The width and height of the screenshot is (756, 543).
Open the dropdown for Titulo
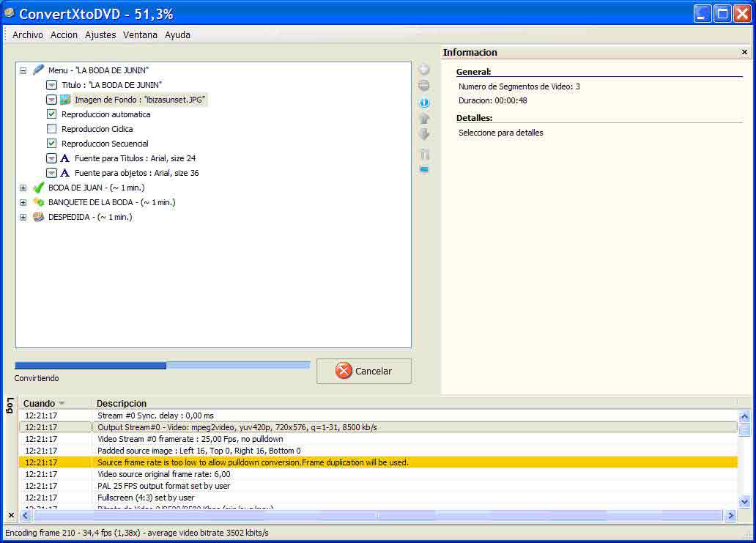pos(51,85)
